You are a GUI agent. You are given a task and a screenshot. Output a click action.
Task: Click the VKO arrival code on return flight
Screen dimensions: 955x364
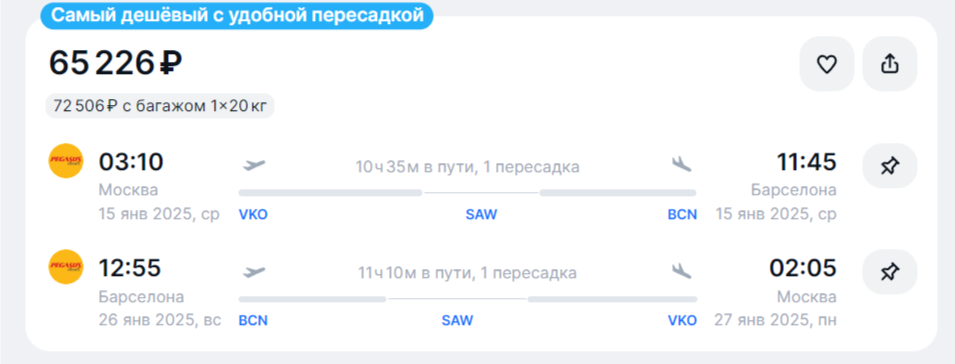682,321
